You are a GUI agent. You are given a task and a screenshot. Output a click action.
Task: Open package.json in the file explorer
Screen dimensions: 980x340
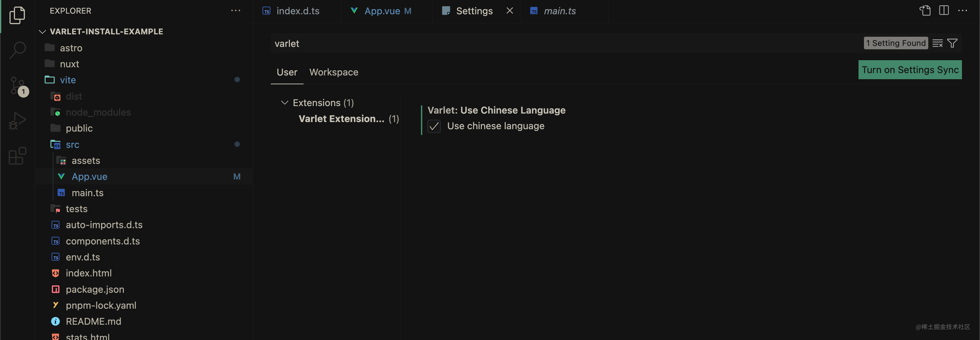pyautogui.click(x=95, y=289)
